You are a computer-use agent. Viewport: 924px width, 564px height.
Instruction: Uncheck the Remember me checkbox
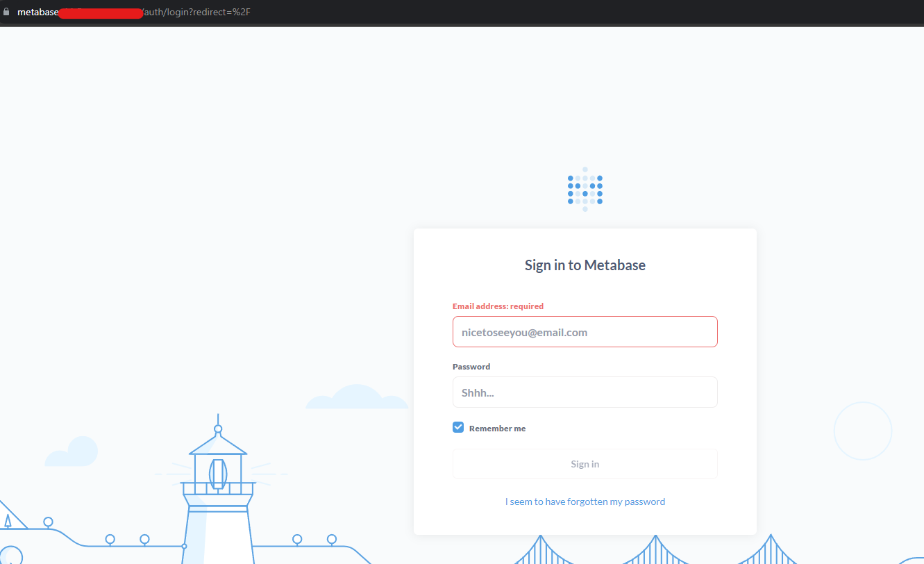point(458,428)
